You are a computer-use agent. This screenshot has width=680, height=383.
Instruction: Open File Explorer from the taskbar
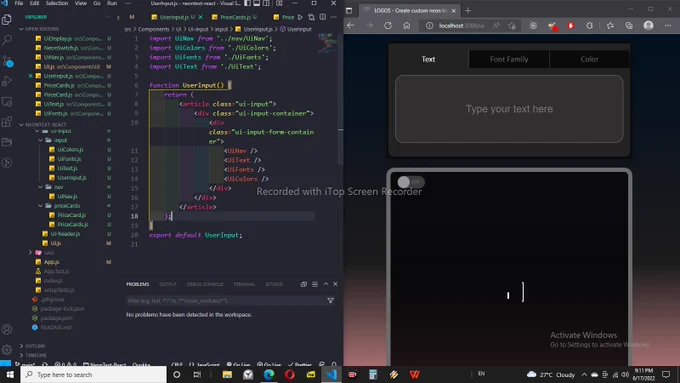[x=227, y=374]
